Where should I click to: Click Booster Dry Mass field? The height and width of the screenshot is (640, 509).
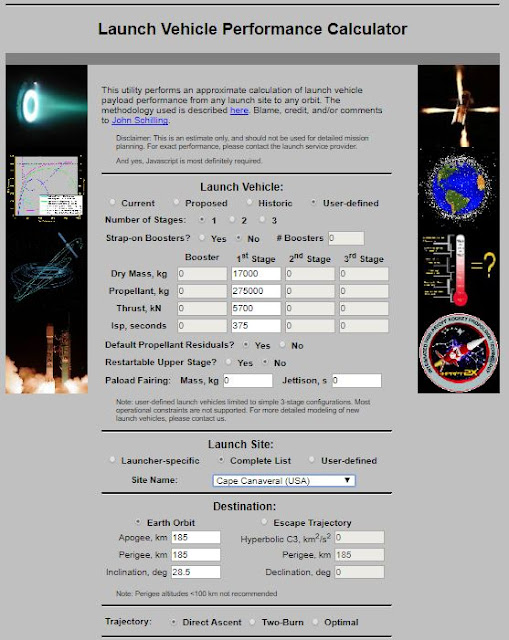coord(202,274)
